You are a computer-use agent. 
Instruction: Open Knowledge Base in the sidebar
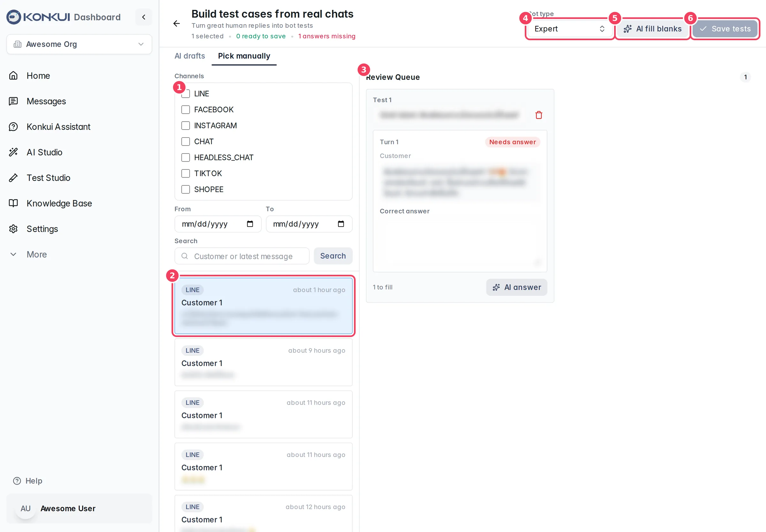59,203
